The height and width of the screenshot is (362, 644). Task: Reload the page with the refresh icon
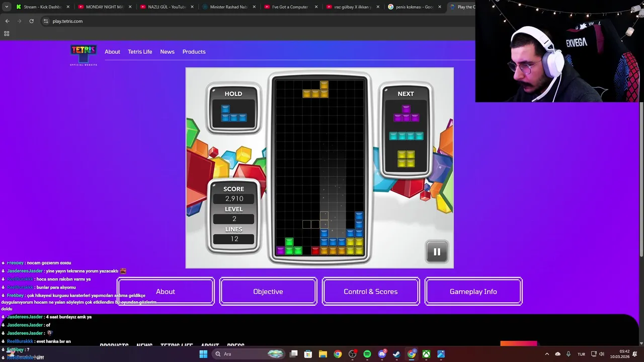tap(31, 21)
